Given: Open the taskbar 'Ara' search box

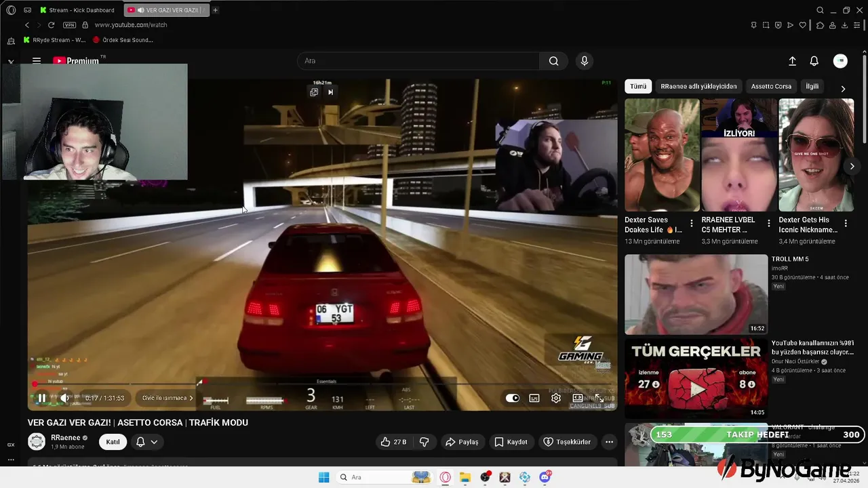Looking at the screenshot, I should [383, 477].
